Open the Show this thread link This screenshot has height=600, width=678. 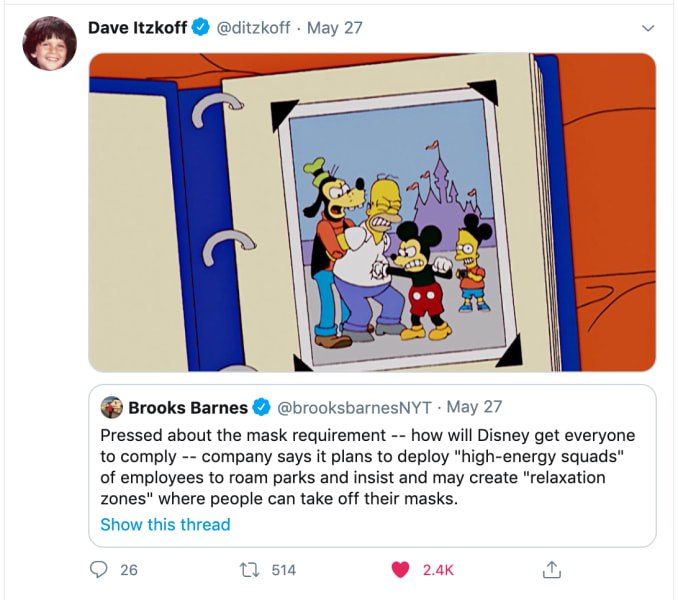tap(165, 524)
